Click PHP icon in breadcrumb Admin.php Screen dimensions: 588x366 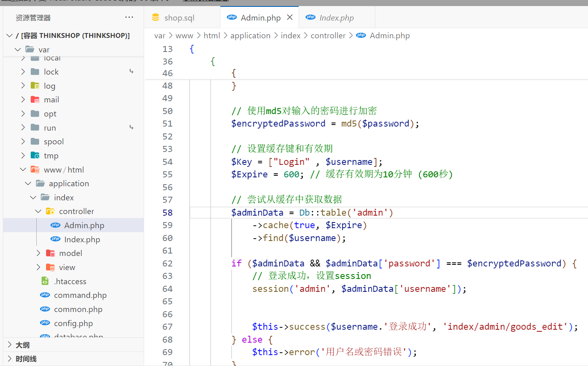pyautogui.click(x=361, y=35)
